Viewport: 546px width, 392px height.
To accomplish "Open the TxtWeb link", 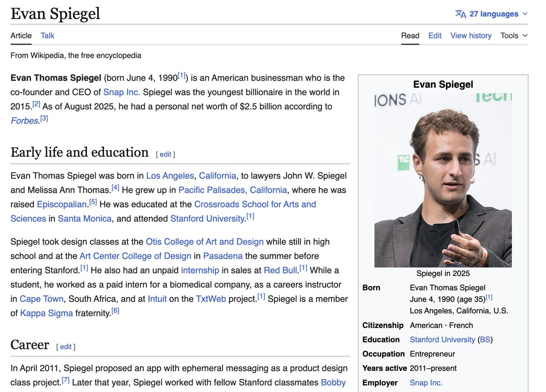I will pos(211,299).
